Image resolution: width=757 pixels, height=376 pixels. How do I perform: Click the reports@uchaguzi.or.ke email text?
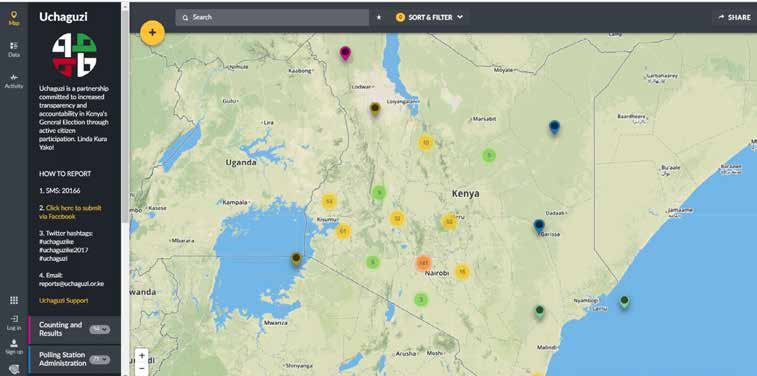(71, 284)
